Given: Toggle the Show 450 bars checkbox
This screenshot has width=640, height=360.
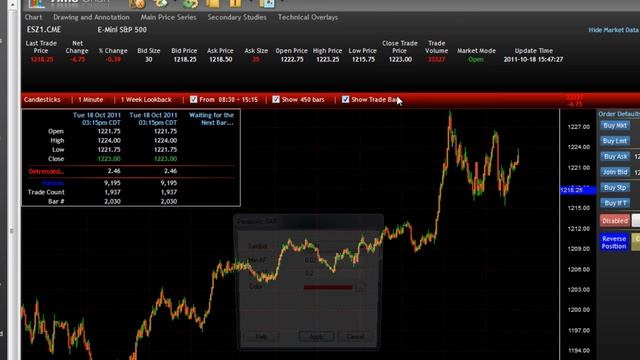Looking at the screenshot, I should tap(276, 99).
